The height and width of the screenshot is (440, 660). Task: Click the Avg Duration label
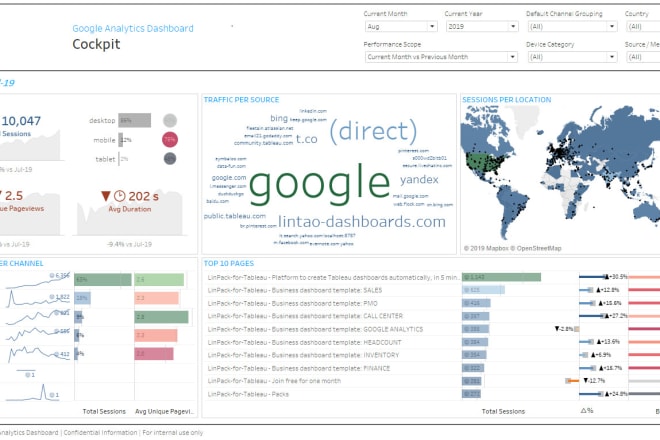pyautogui.click(x=130, y=209)
